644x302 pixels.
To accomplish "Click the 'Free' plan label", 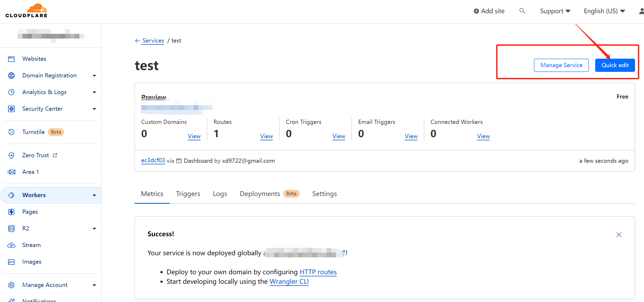I will pyautogui.click(x=622, y=97).
